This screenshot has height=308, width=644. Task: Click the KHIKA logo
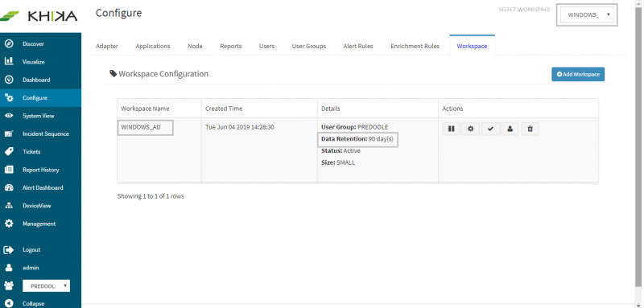click(39, 16)
